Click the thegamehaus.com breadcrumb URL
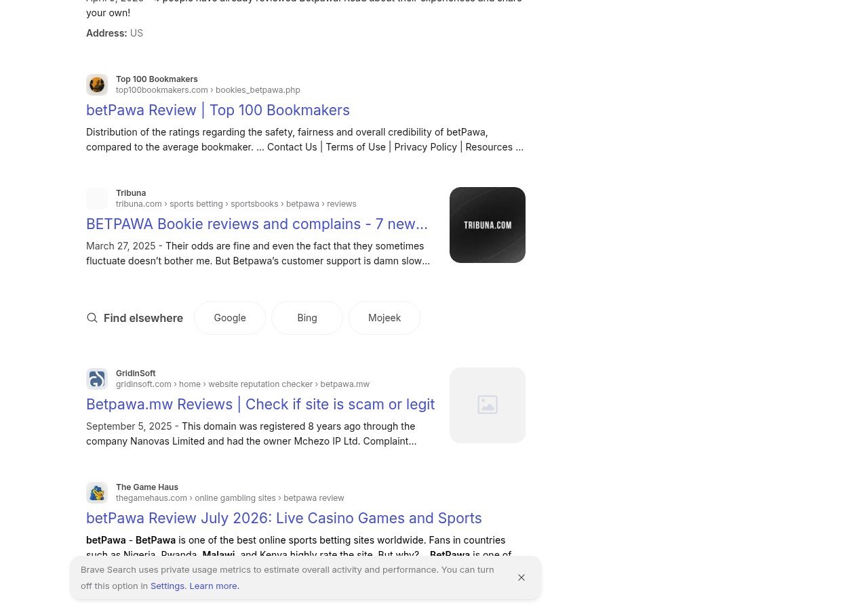 (x=230, y=498)
